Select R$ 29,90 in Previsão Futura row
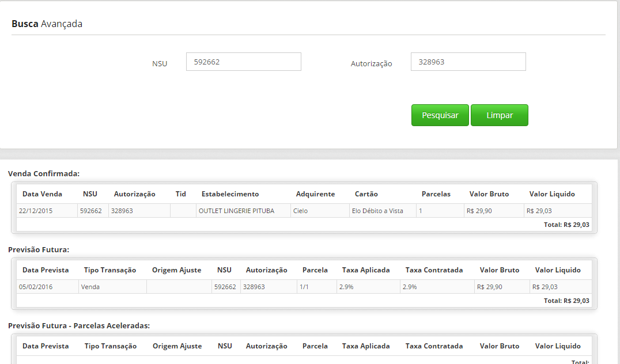 click(502, 287)
